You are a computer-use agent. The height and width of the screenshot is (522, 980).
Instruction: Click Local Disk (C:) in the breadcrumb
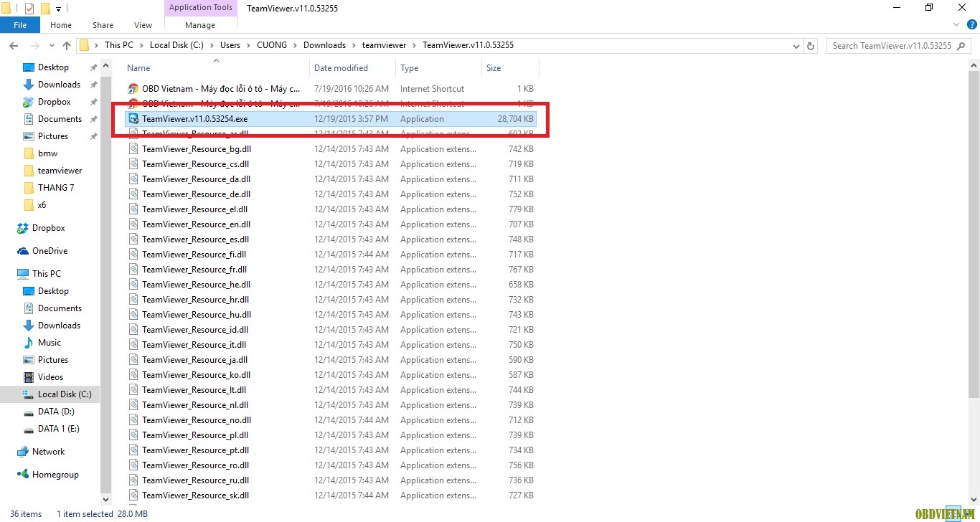click(x=176, y=45)
